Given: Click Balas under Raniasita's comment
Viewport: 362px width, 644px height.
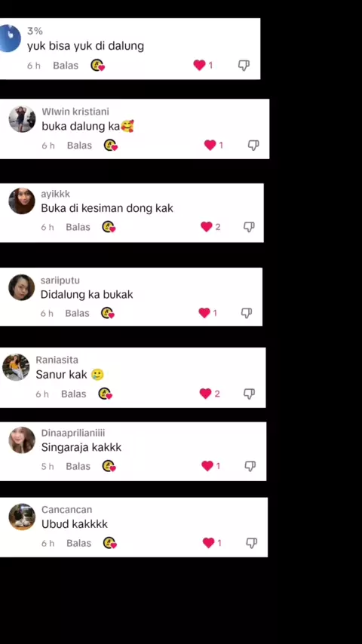Looking at the screenshot, I should pos(74,394).
